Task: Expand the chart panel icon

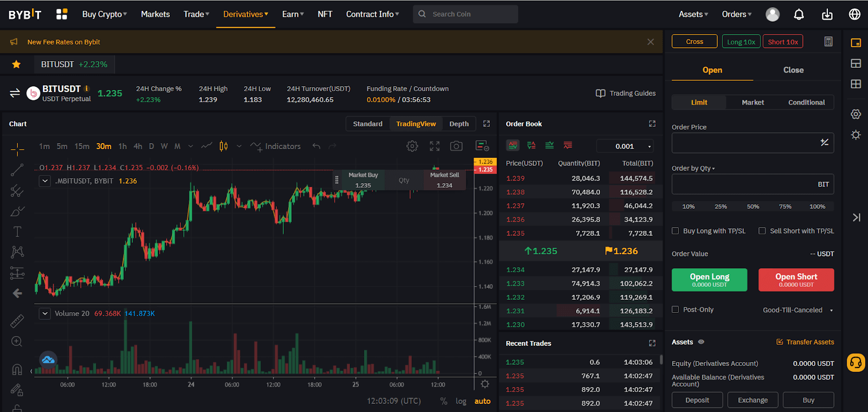Action: click(487, 124)
